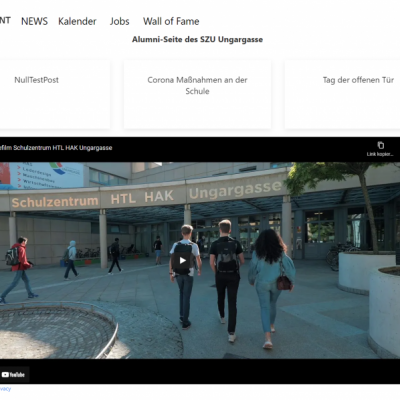Click the banner poster in video's upper-left

pos(42,175)
